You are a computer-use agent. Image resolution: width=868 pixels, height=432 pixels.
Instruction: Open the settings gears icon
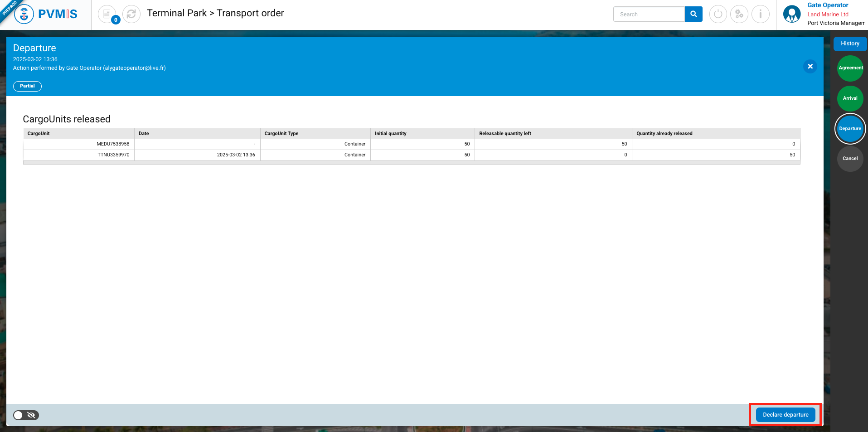[739, 14]
